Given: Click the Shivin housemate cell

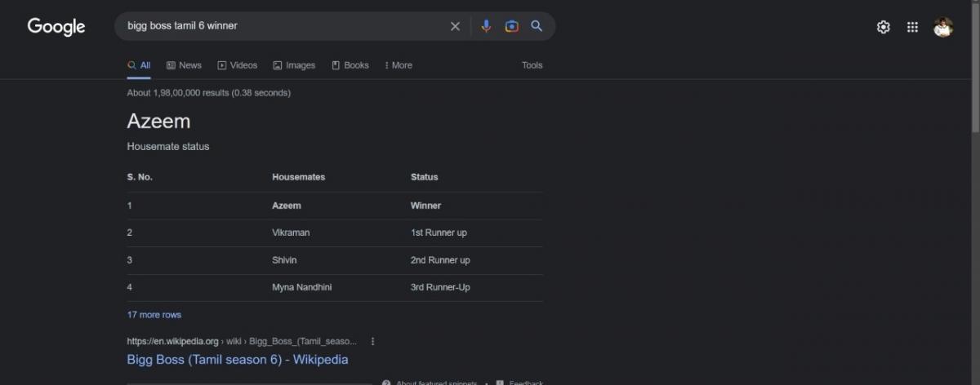Looking at the screenshot, I should pyautogui.click(x=284, y=260).
